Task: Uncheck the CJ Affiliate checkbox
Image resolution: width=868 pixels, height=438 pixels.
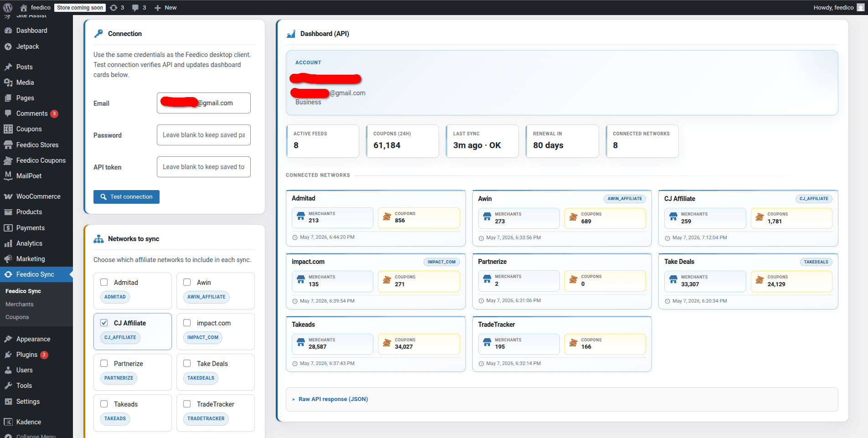Action: (104, 323)
